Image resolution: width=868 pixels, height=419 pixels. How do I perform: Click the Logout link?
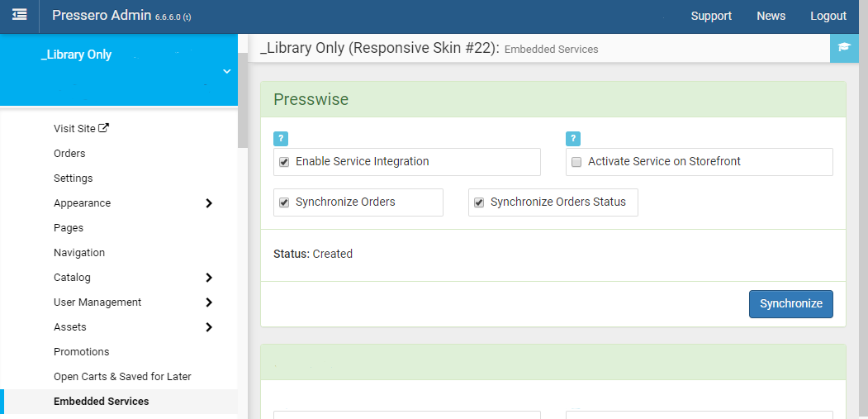[x=828, y=16]
